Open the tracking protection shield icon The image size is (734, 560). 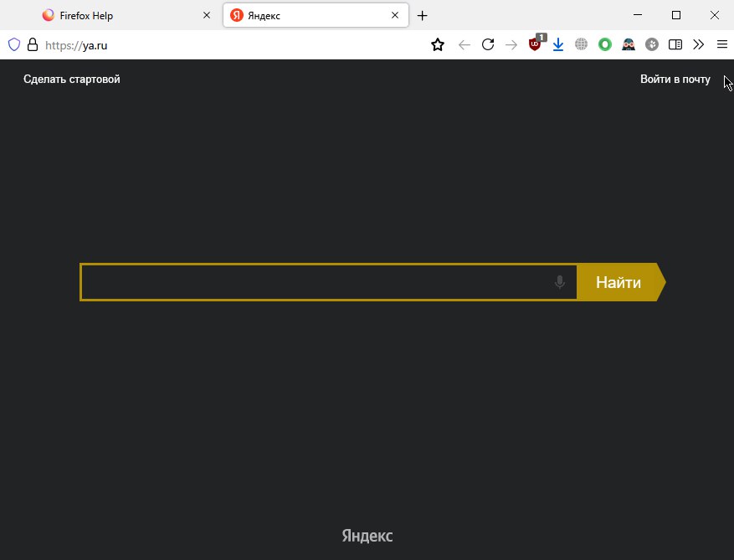tap(14, 45)
